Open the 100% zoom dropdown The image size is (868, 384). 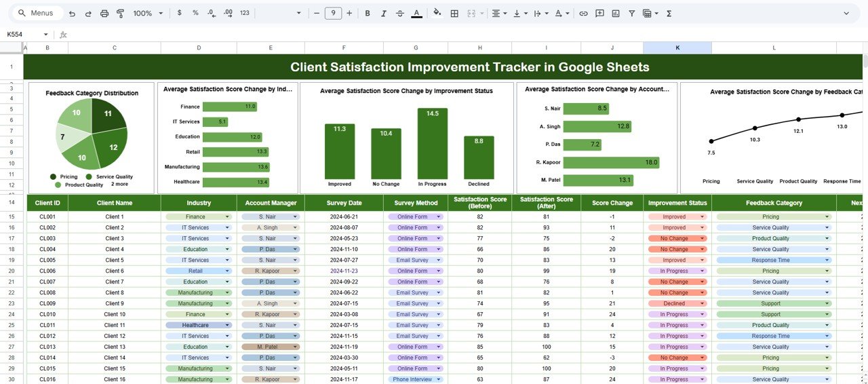coord(148,13)
